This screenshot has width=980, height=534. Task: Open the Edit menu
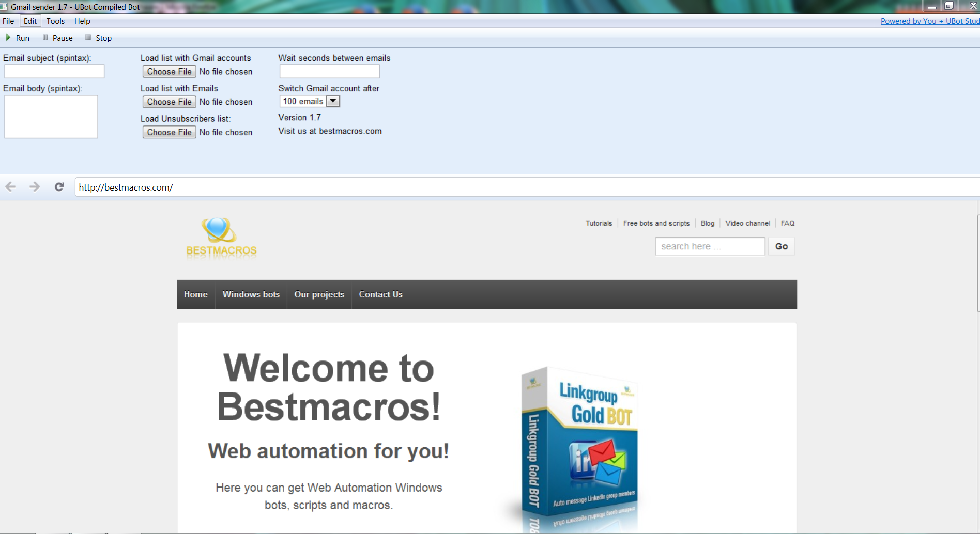30,21
